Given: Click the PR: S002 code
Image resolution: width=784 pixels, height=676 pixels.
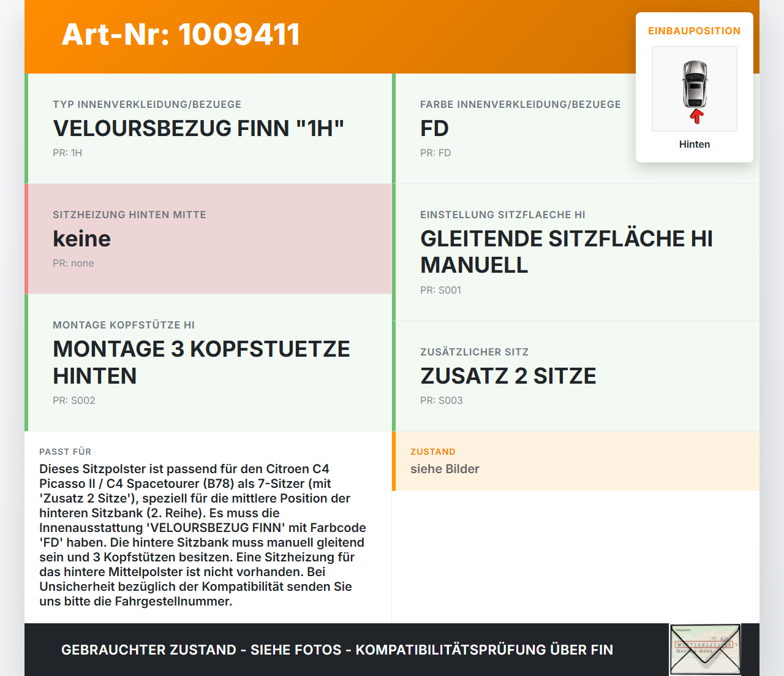Looking at the screenshot, I should (74, 400).
